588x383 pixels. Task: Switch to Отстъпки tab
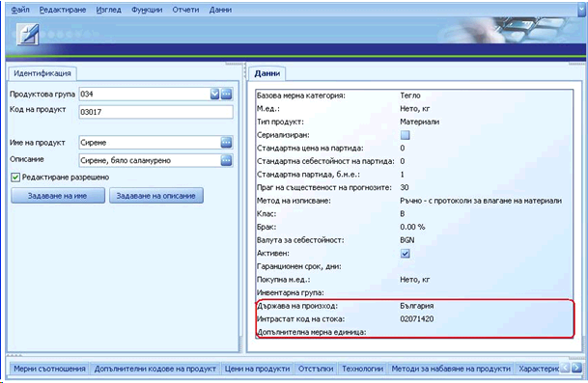(x=316, y=369)
